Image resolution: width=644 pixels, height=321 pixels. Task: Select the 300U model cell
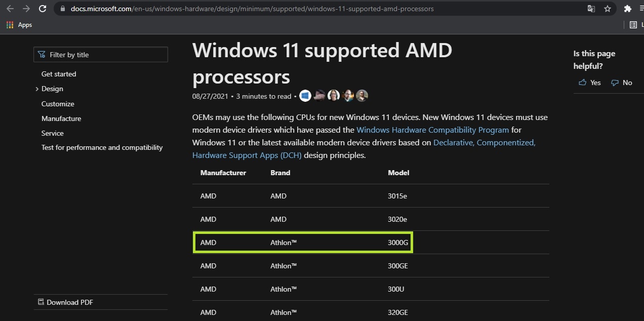click(396, 289)
